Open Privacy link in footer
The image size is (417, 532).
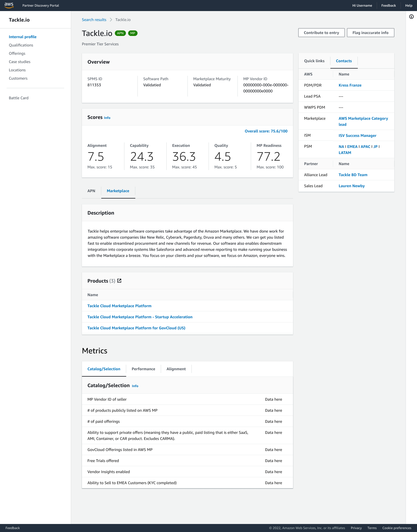pyautogui.click(x=356, y=528)
